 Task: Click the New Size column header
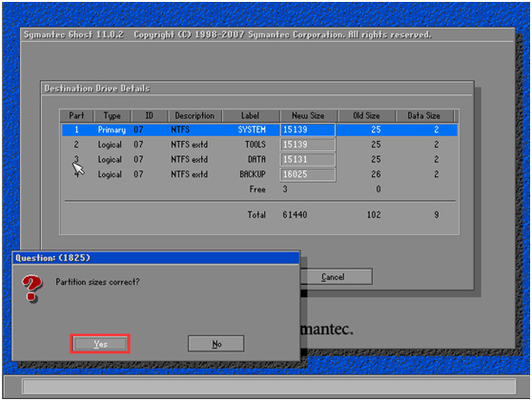click(308, 115)
